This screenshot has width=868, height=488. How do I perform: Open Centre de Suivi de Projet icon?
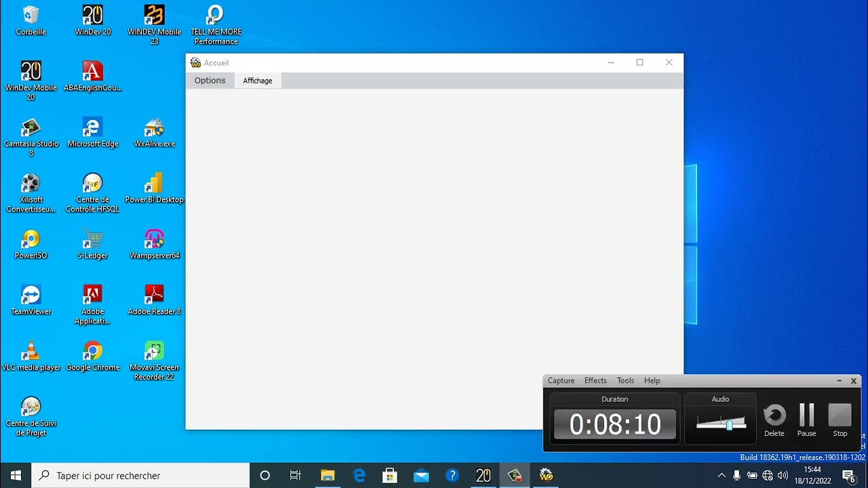(31, 416)
